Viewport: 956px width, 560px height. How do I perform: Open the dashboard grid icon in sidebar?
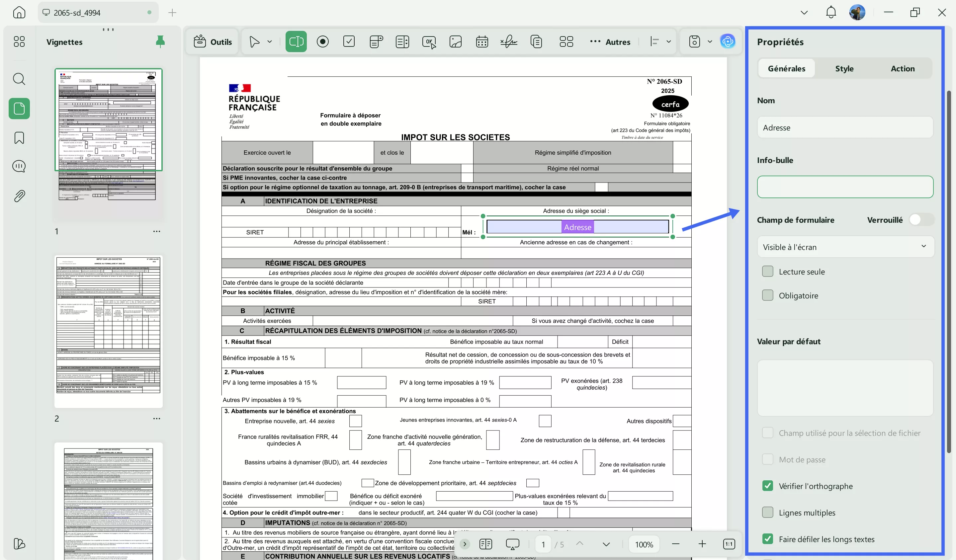tap(19, 41)
